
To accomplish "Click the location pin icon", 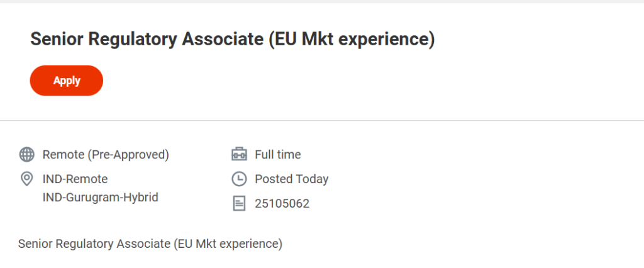I will [x=26, y=179].
